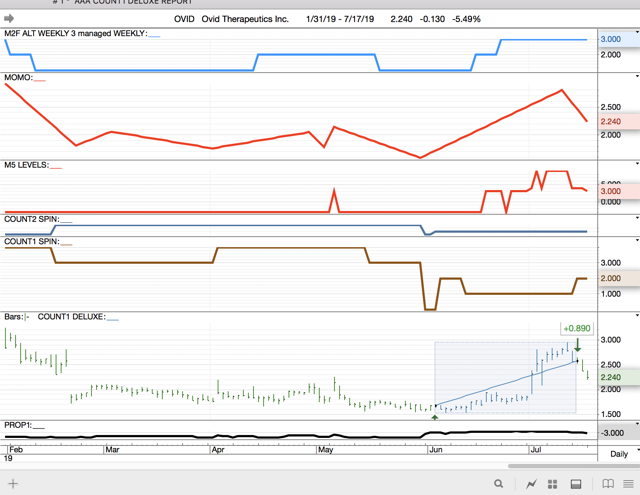Click the open book icon
Image resolution: width=640 pixels, height=495 pixels.
(x=608, y=484)
